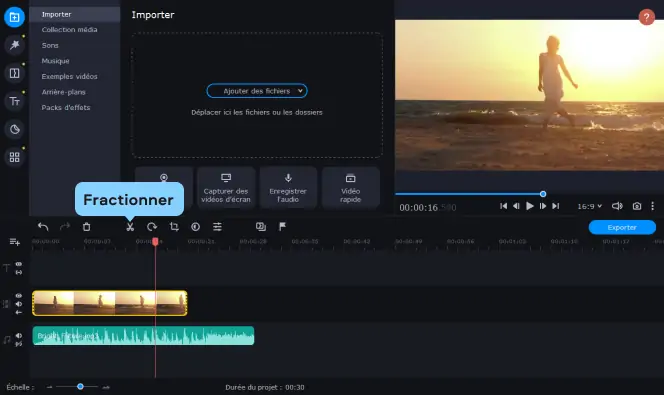Click Enregistrer l'audio button
Image resolution: width=664 pixels, height=395 pixels.
tap(288, 188)
